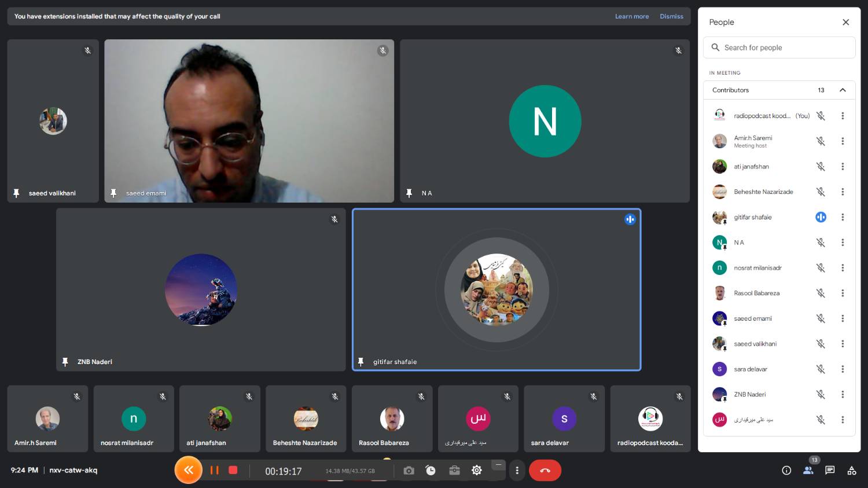Image resolution: width=868 pixels, height=488 pixels.
Task: Open the chat with everyone icon
Action: (x=830, y=471)
